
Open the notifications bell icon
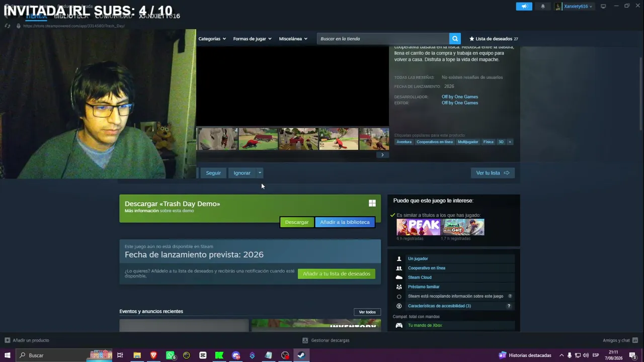pyautogui.click(x=543, y=7)
